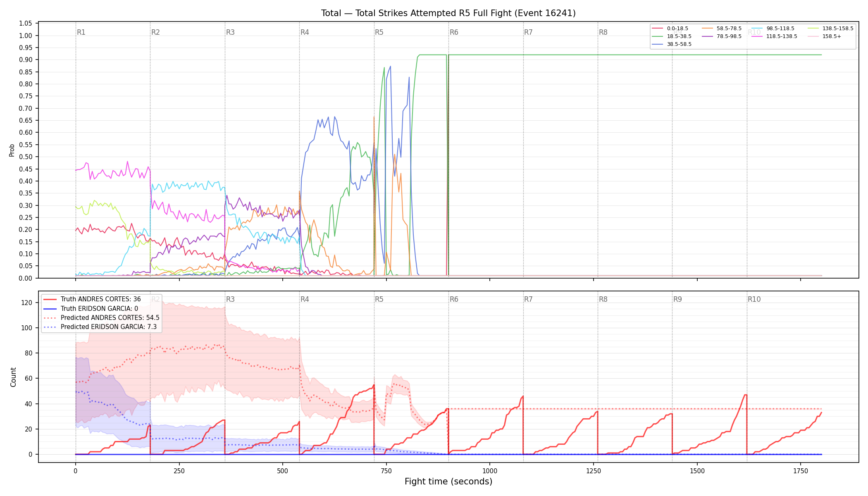
Task: Click legend entry 98.5-118.5
Action: (773, 29)
